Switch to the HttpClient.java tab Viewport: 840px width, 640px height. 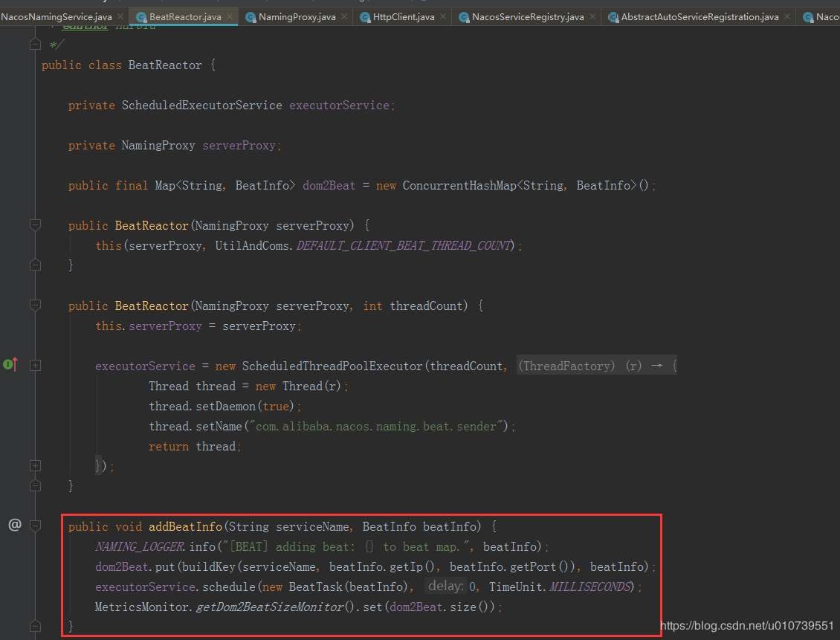(x=404, y=16)
